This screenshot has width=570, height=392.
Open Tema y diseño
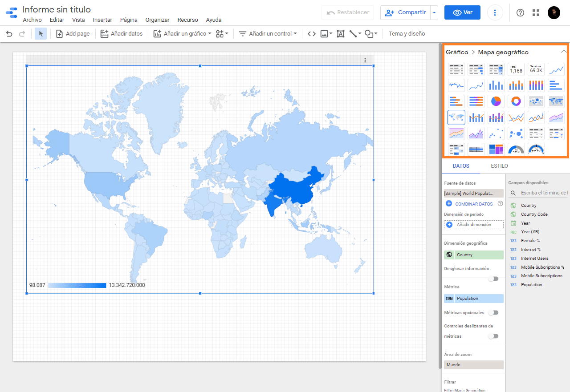407,34
